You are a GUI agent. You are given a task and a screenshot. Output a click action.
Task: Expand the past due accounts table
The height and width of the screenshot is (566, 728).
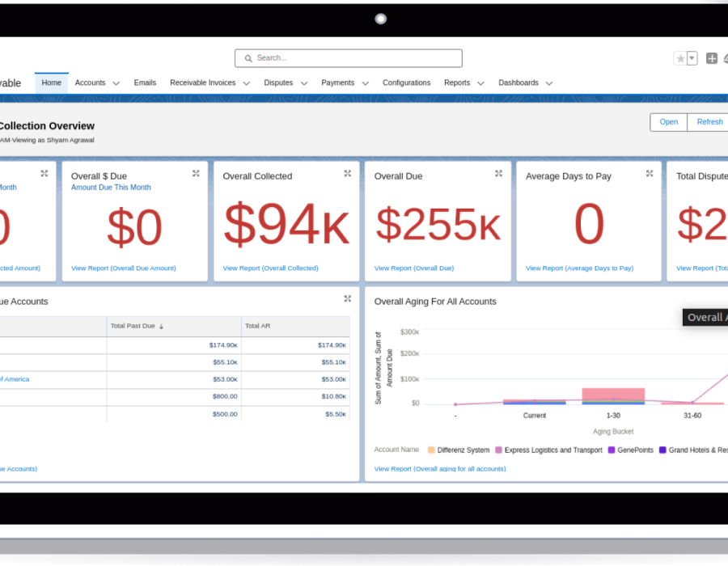point(347,298)
